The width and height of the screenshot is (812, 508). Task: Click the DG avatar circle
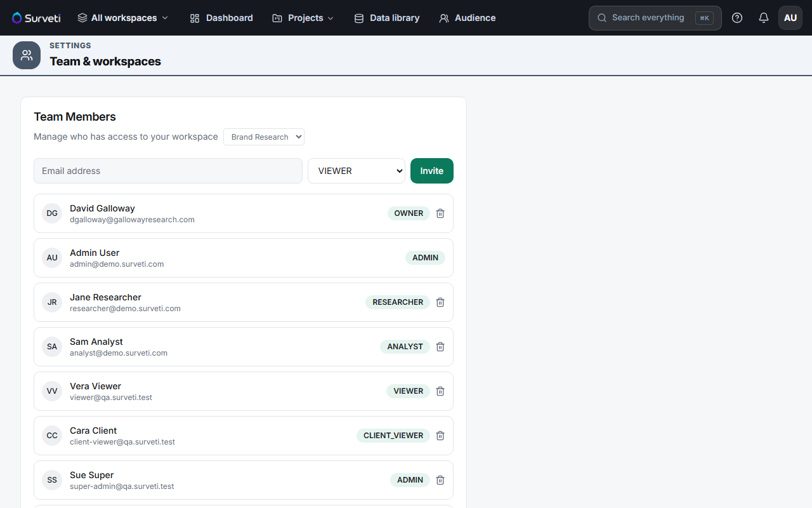[52, 213]
